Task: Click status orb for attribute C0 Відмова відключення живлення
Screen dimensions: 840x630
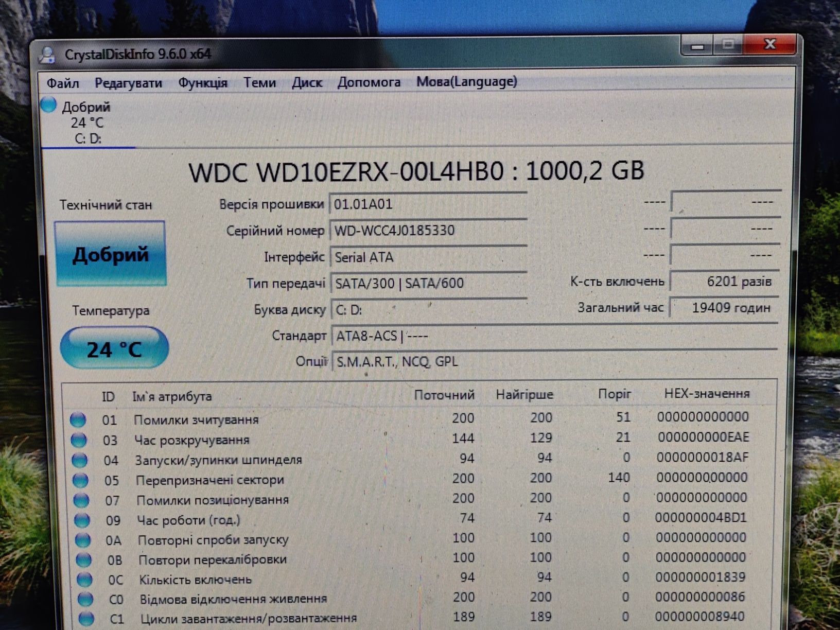Action: point(85,599)
